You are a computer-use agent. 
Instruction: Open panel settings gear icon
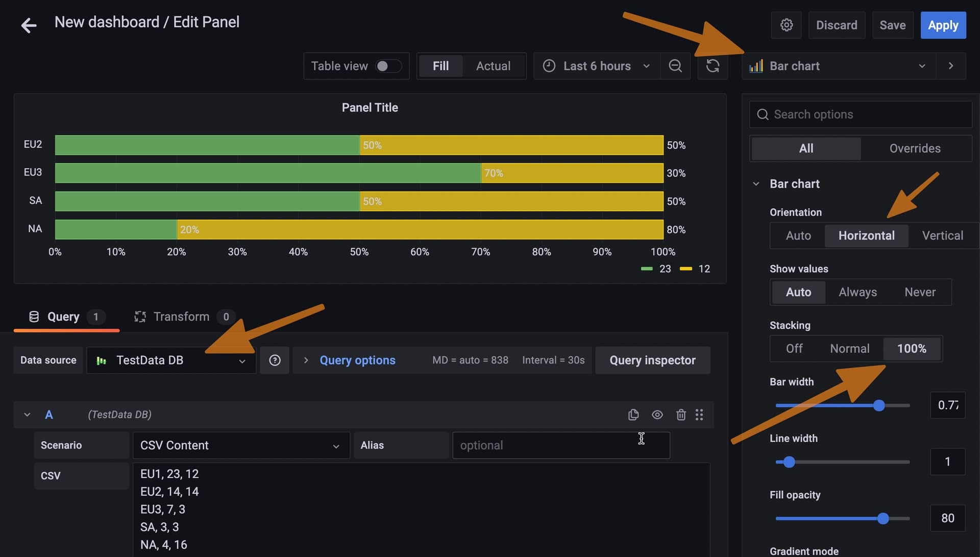click(786, 25)
